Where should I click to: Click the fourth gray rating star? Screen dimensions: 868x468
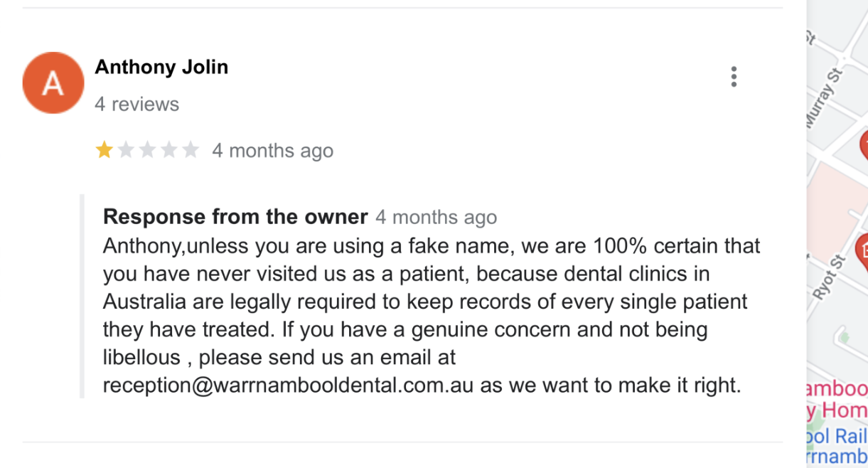tap(169, 150)
